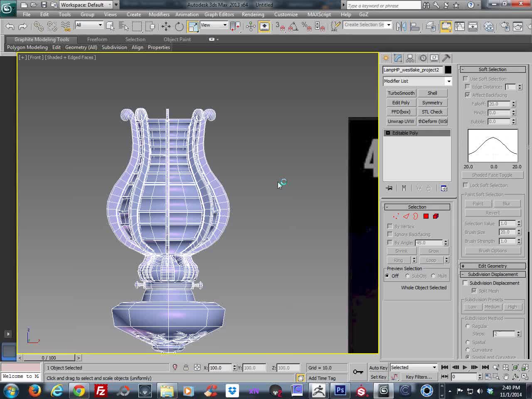Viewport: 532px width, 399px height.
Task: Click the Pin Stack icon
Action: pos(389,188)
